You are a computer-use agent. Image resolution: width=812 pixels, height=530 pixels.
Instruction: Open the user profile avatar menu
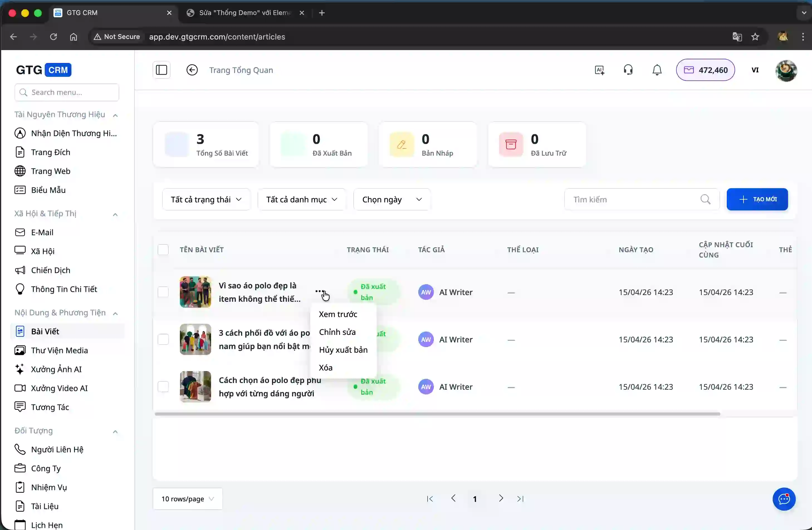786,70
